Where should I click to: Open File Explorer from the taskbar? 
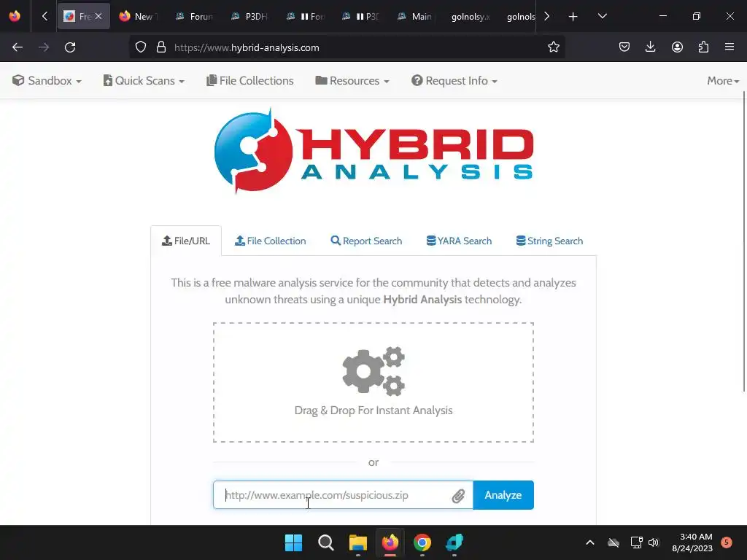tap(357, 542)
